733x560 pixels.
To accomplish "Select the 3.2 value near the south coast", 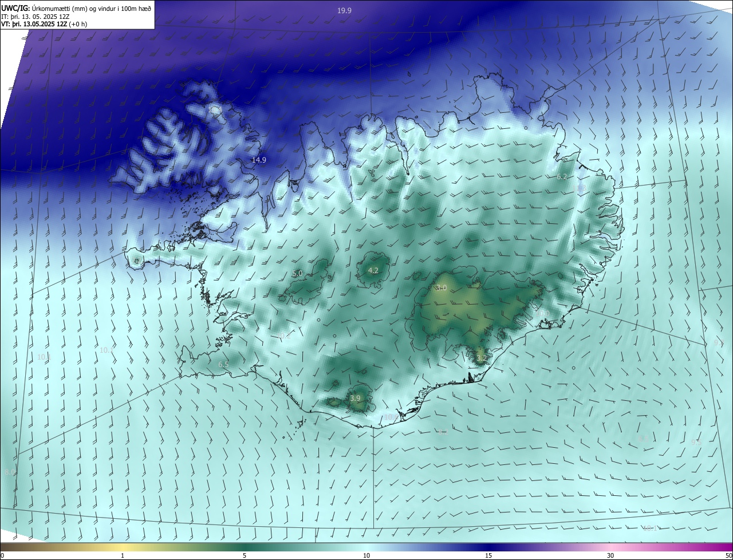I will pyautogui.click(x=481, y=358).
